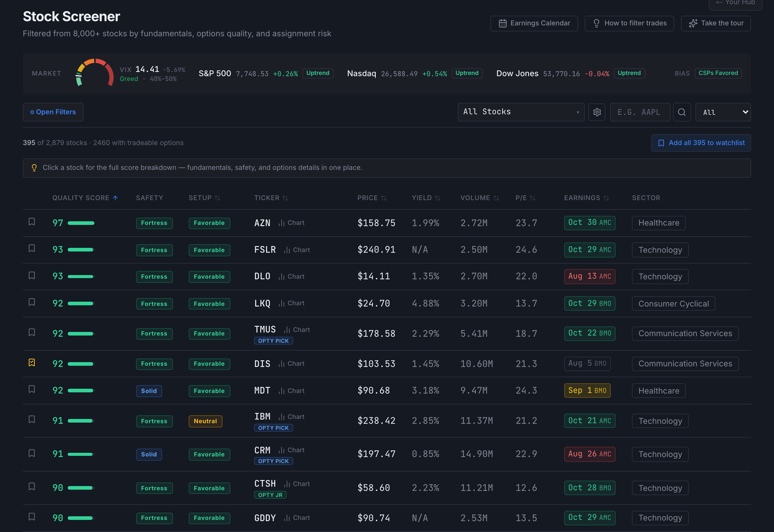Click the Nasdaq Uptrend badge
Screen dimensions: 774x532
(x=467, y=73)
